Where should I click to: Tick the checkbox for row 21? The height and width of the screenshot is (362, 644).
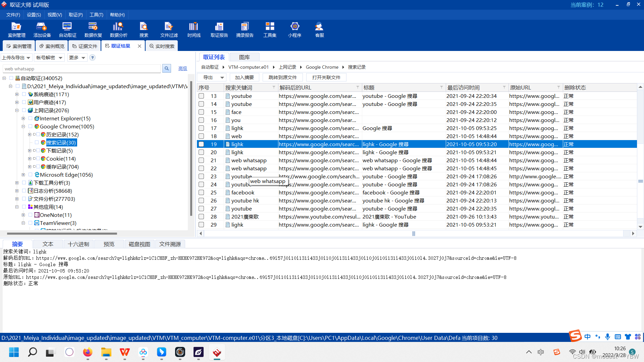pos(201,160)
